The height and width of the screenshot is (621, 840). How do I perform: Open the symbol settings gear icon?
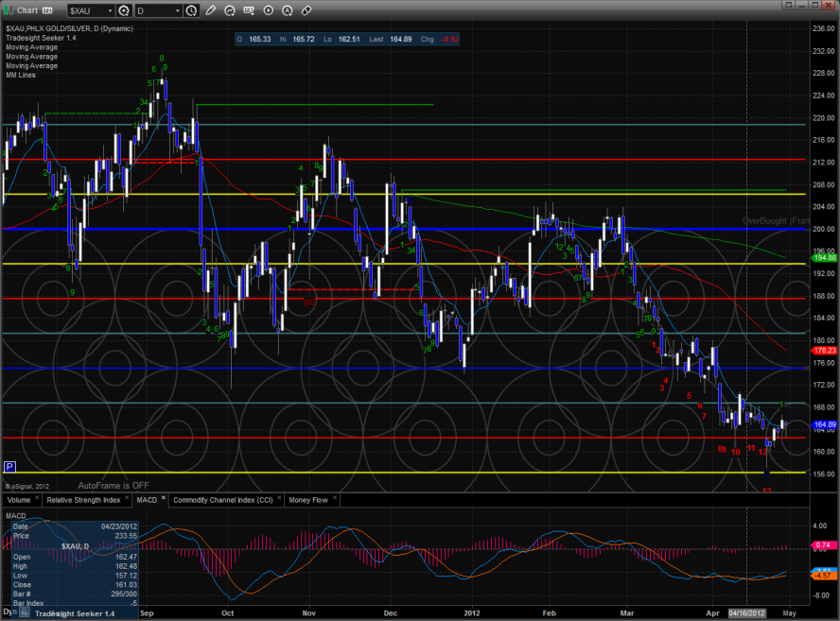pyautogui.click(x=123, y=11)
